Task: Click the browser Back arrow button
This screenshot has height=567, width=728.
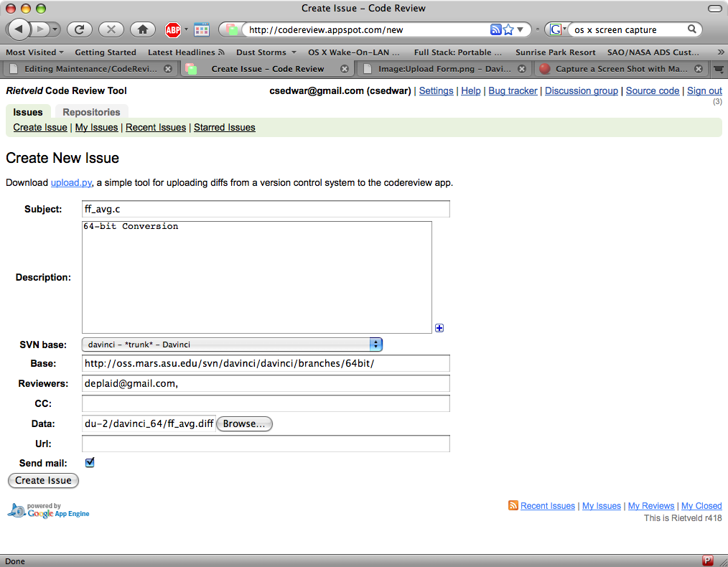Action: click(x=19, y=29)
